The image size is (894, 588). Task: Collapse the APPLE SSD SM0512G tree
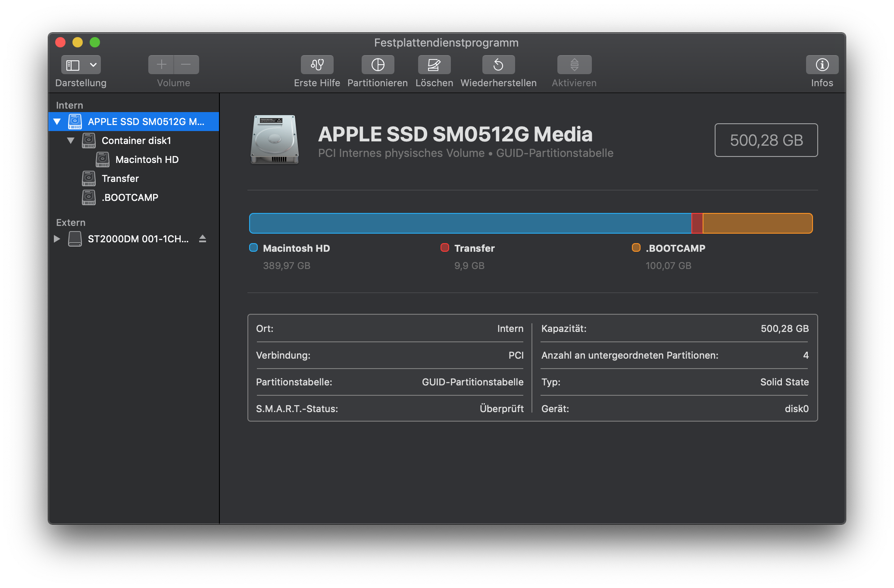coord(57,122)
